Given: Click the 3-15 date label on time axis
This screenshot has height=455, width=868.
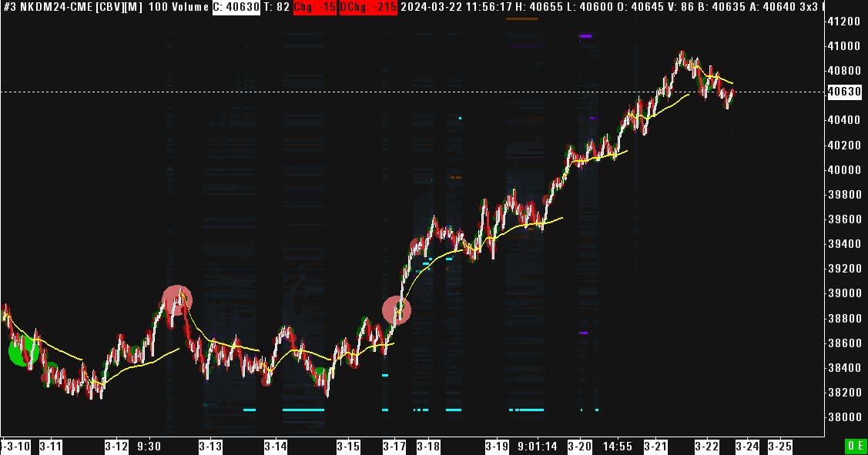Looking at the screenshot, I should click(x=349, y=446).
